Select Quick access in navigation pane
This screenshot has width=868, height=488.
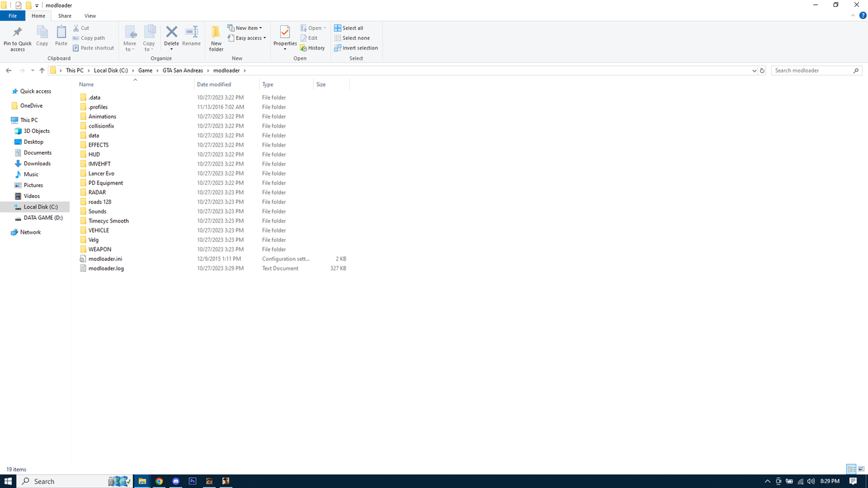click(x=35, y=91)
